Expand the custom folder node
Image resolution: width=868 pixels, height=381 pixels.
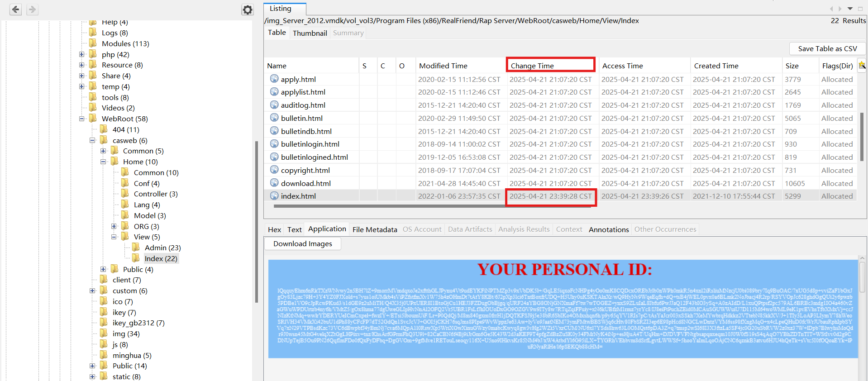(x=92, y=291)
